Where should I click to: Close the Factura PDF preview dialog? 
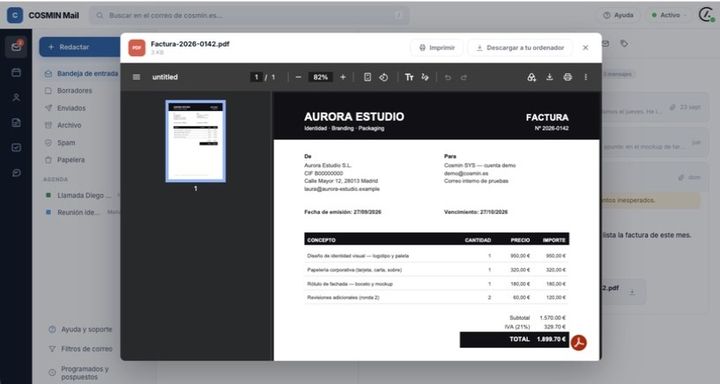[x=585, y=48]
